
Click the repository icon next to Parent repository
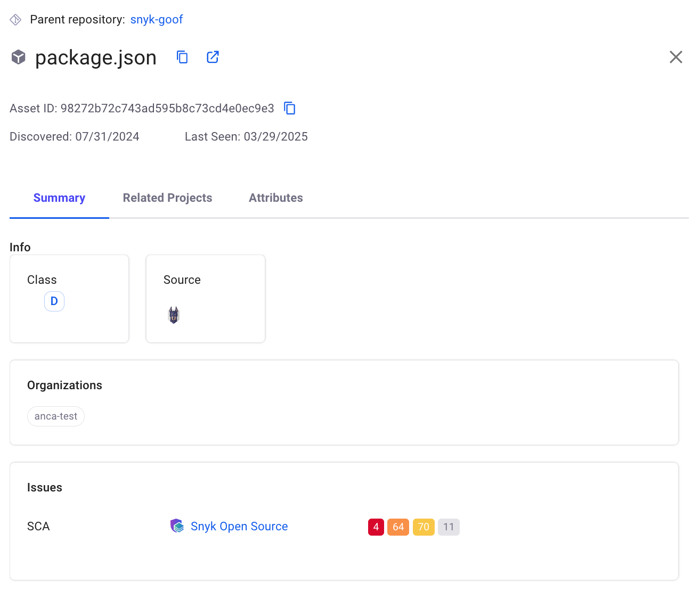tap(15, 19)
